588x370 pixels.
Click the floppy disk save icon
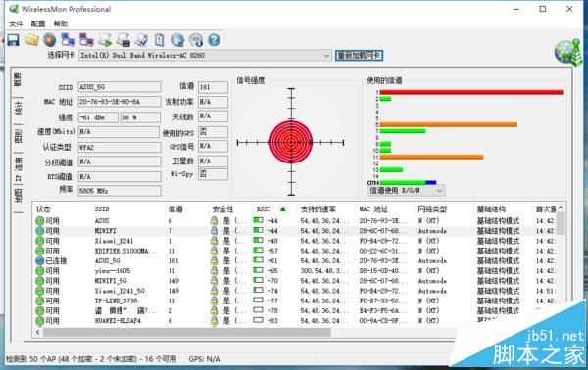click(14, 40)
